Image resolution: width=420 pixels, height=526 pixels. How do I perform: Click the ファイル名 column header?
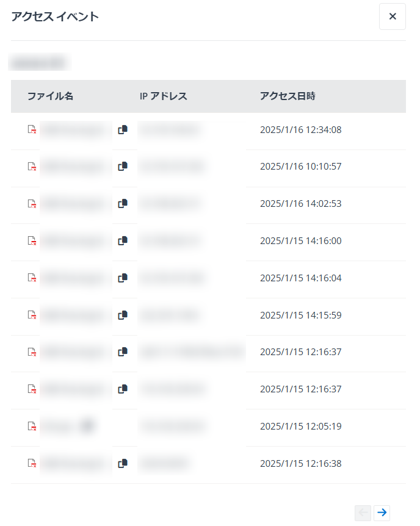(50, 96)
